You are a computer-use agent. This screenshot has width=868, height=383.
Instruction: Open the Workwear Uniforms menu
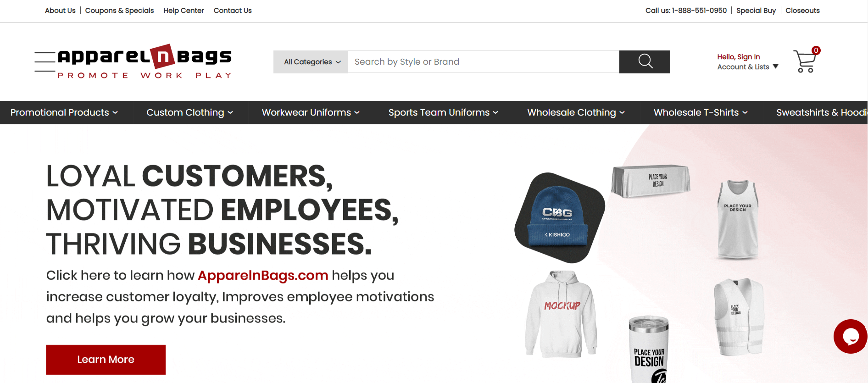click(311, 112)
